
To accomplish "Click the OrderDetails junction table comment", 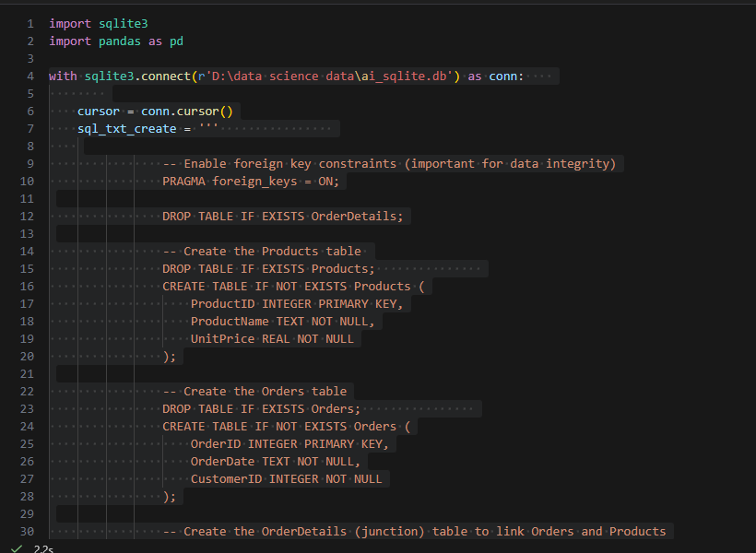I will [414, 531].
